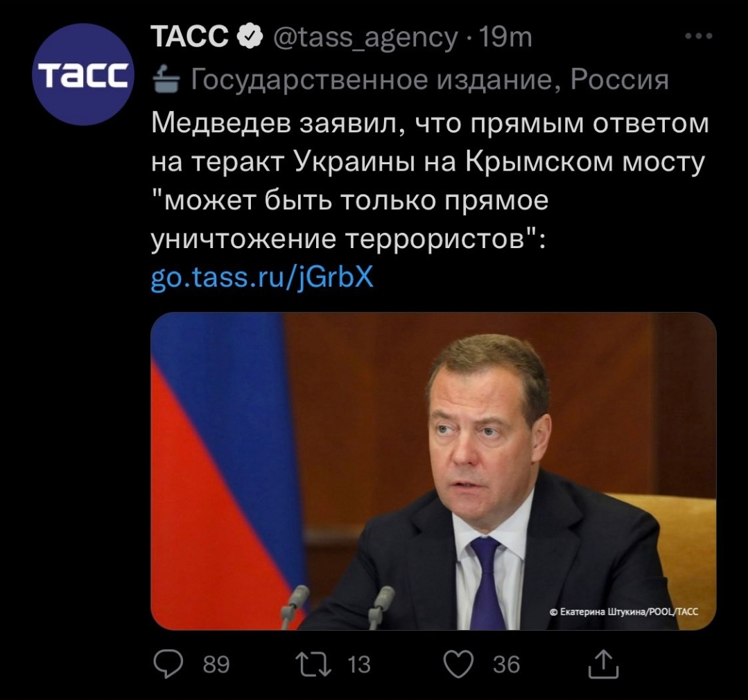Click the retweet count 13
The height and width of the screenshot is (700, 748).
pyautogui.click(x=358, y=665)
